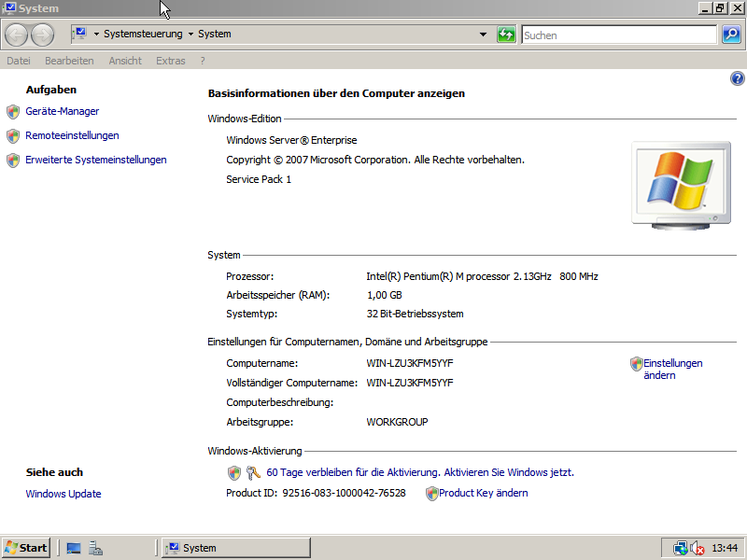
Task: Expand the Systemsteuerung breadcrumb arrow
Action: (x=190, y=35)
